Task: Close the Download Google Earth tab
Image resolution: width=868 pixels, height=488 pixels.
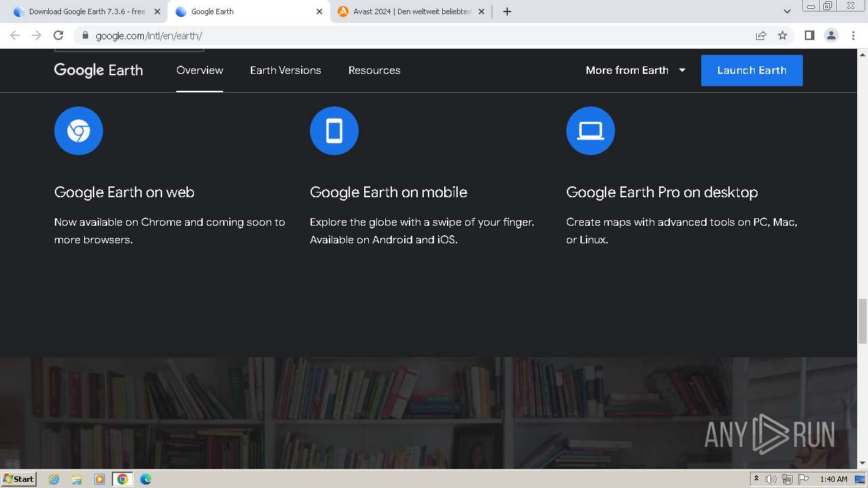Action: pyautogui.click(x=157, y=12)
